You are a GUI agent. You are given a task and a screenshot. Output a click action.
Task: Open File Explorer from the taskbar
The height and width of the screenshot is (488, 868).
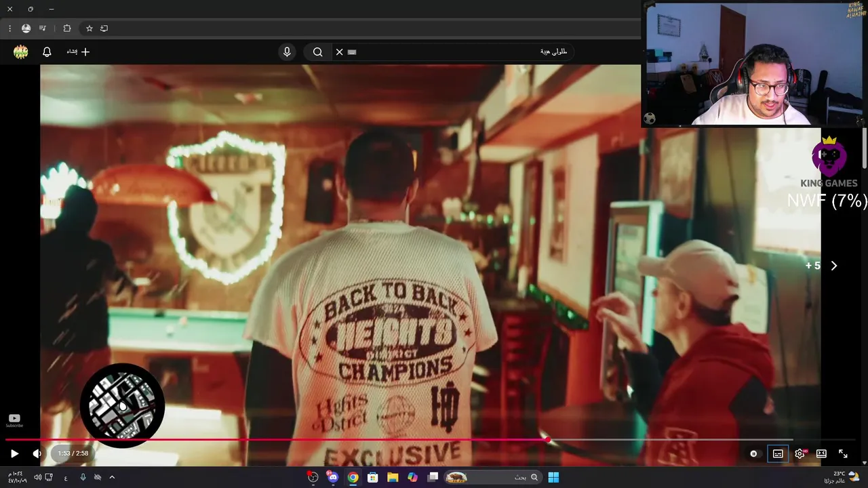pyautogui.click(x=393, y=477)
